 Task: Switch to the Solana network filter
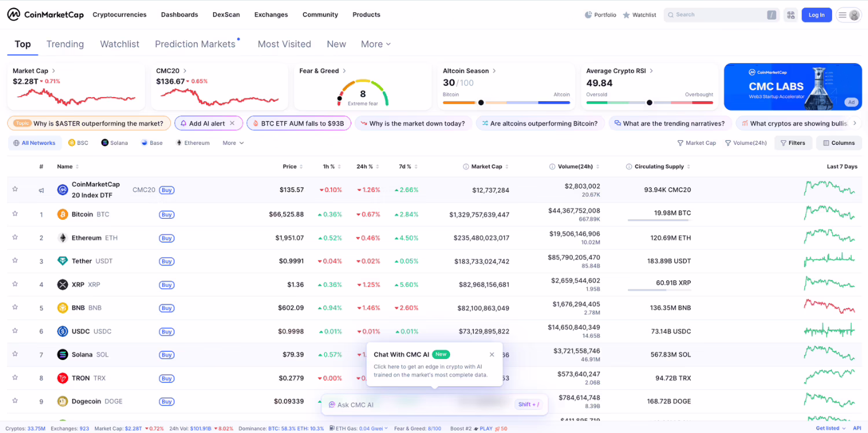point(114,142)
